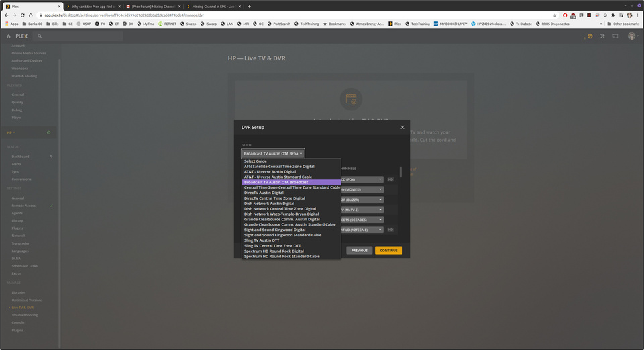The height and width of the screenshot is (350, 644).
Task: Open Transcoder settings in sidebar
Action: pos(21,243)
